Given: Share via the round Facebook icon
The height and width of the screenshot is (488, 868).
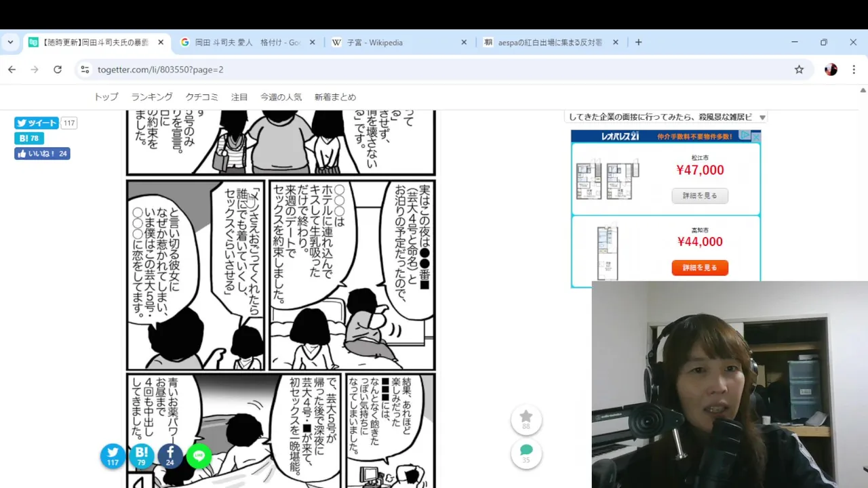Looking at the screenshot, I should coord(170,456).
